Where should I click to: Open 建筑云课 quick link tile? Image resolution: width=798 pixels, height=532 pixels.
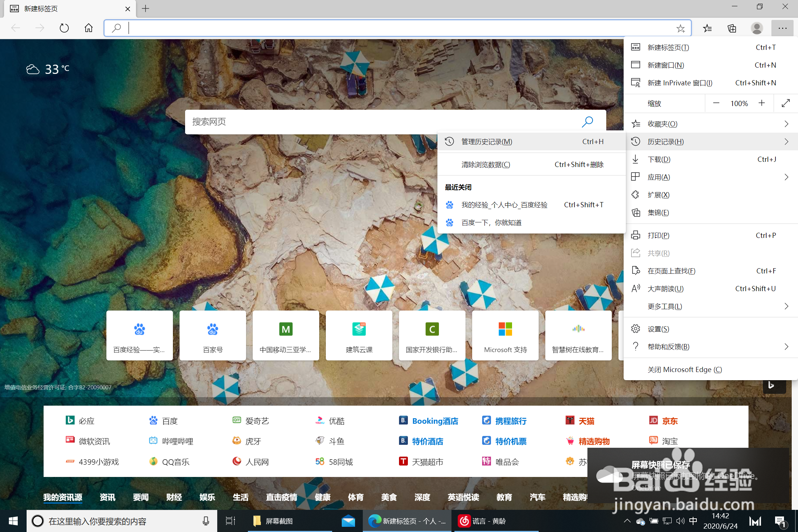coord(359,335)
